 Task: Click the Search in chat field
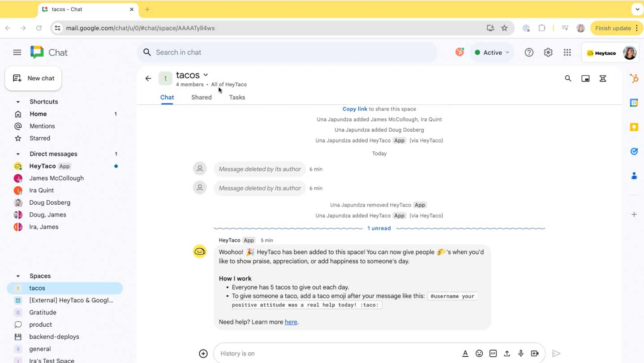click(x=287, y=52)
